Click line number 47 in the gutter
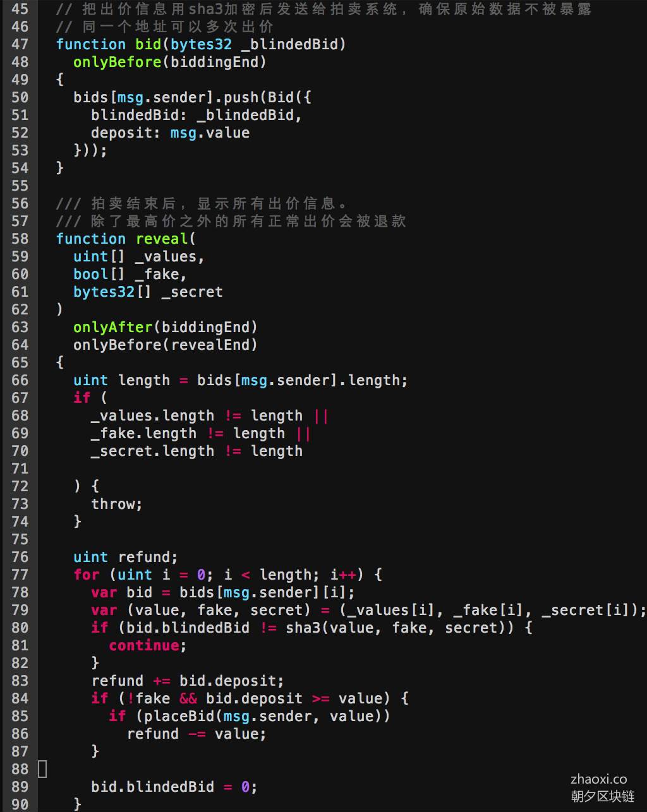This screenshot has height=812, width=647. tap(20, 44)
